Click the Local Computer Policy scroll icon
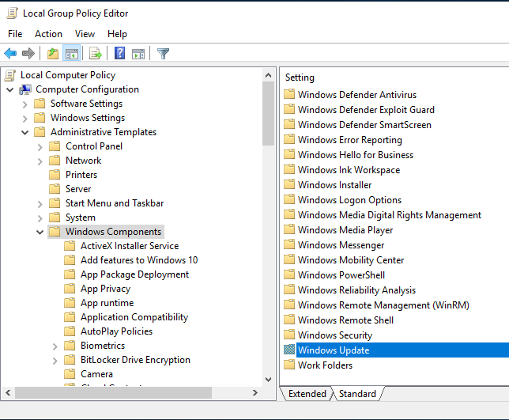 (x=10, y=75)
